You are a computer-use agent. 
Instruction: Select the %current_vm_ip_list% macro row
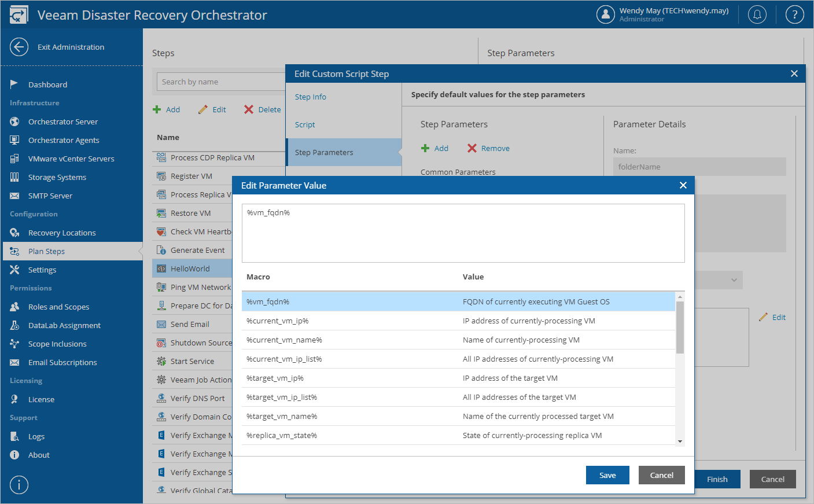[458, 359]
